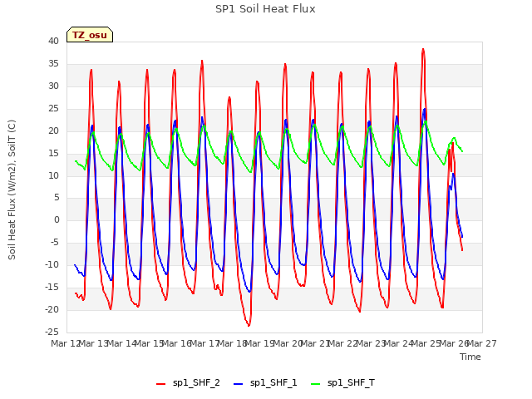
Task: Click the blue sp1_SHF_1 legend swatch
Action: [239, 384]
